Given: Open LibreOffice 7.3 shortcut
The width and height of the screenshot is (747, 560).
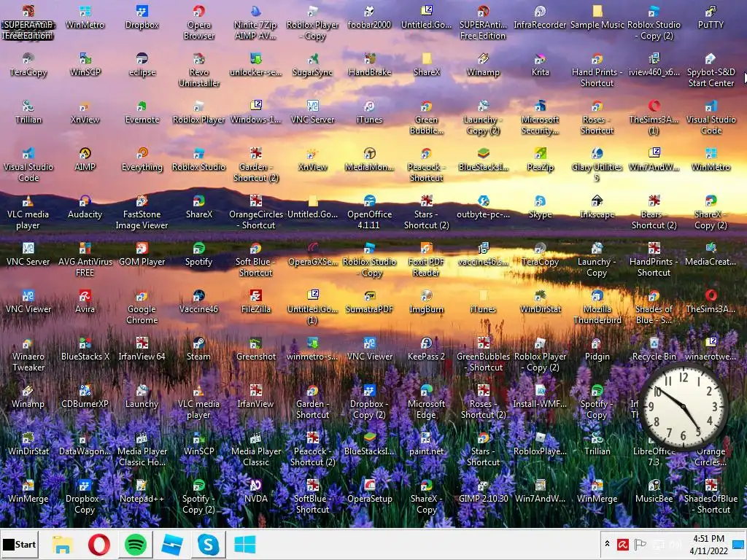Looking at the screenshot, I should tap(654, 449).
